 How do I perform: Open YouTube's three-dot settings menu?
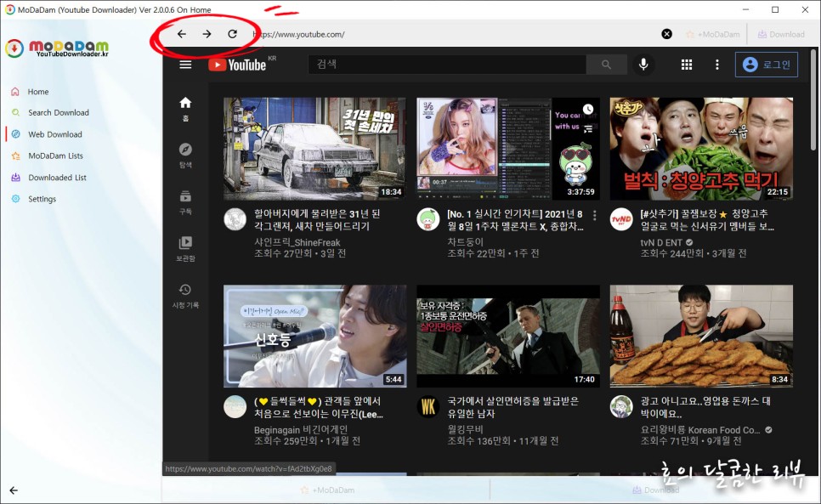(x=716, y=64)
